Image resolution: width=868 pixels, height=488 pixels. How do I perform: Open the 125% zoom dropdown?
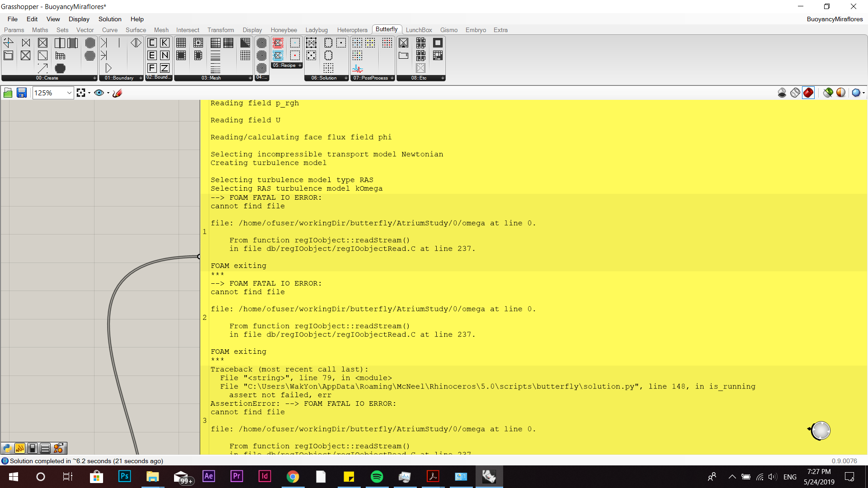coord(69,93)
